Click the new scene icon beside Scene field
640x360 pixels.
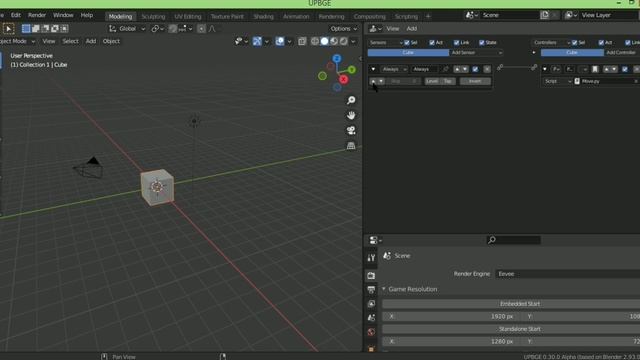click(544, 15)
